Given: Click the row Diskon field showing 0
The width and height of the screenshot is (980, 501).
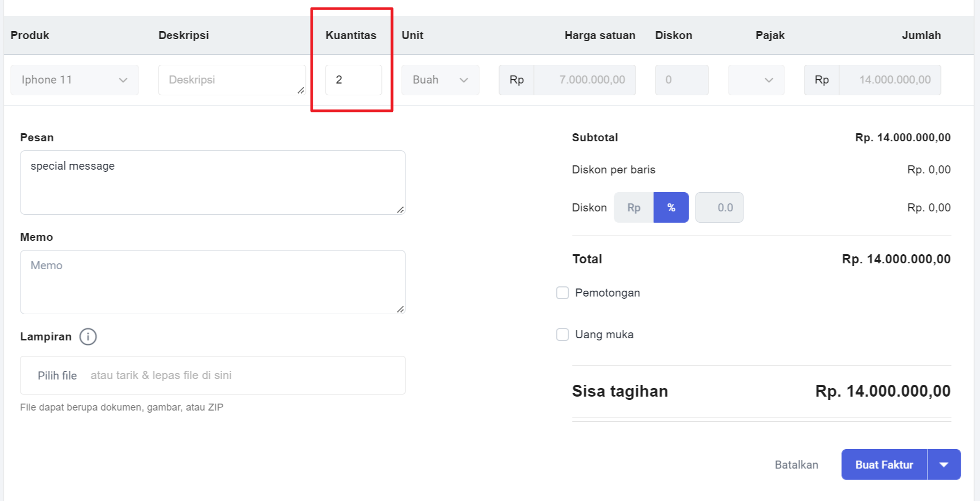Looking at the screenshot, I should point(682,80).
